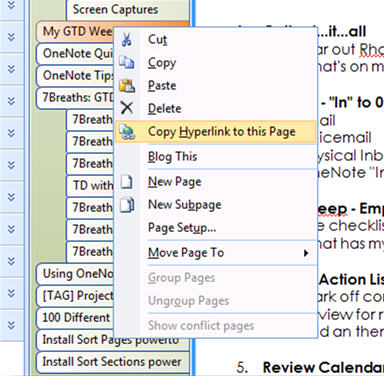Open the 100 Different page tab
Screen dimensions: 384x376
tap(75, 318)
